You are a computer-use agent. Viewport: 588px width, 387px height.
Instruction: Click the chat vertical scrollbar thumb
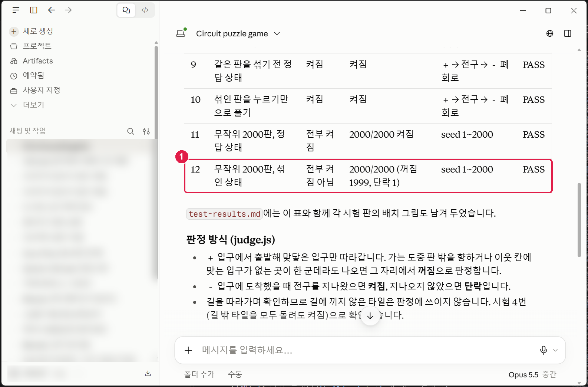click(x=579, y=220)
